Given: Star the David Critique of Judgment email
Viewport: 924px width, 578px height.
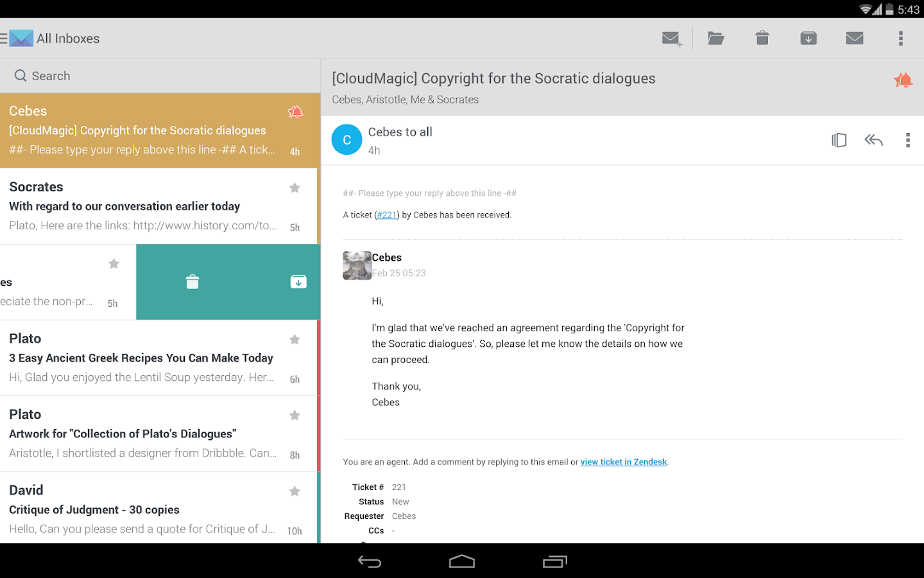Looking at the screenshot, I should (x=295, y=491).
